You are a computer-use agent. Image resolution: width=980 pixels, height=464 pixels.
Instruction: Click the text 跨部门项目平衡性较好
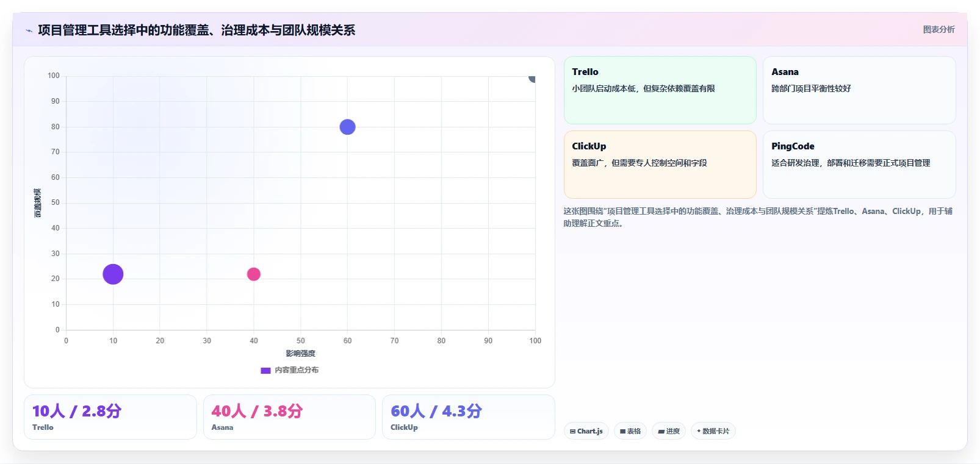click(811, 88)
